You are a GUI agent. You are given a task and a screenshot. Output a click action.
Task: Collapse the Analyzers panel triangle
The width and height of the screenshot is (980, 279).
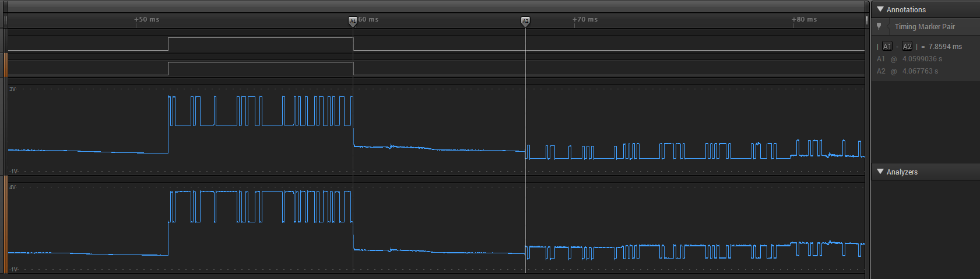click(x=880, y=172)
